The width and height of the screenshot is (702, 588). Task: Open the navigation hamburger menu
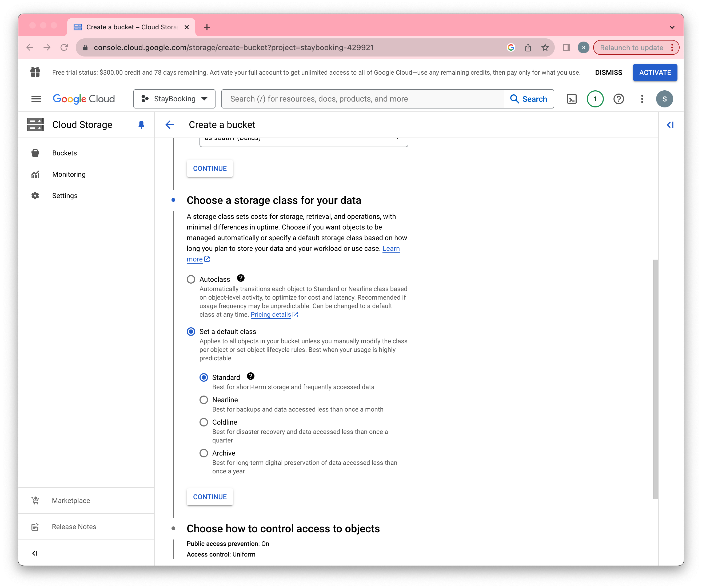coord(36,99)
